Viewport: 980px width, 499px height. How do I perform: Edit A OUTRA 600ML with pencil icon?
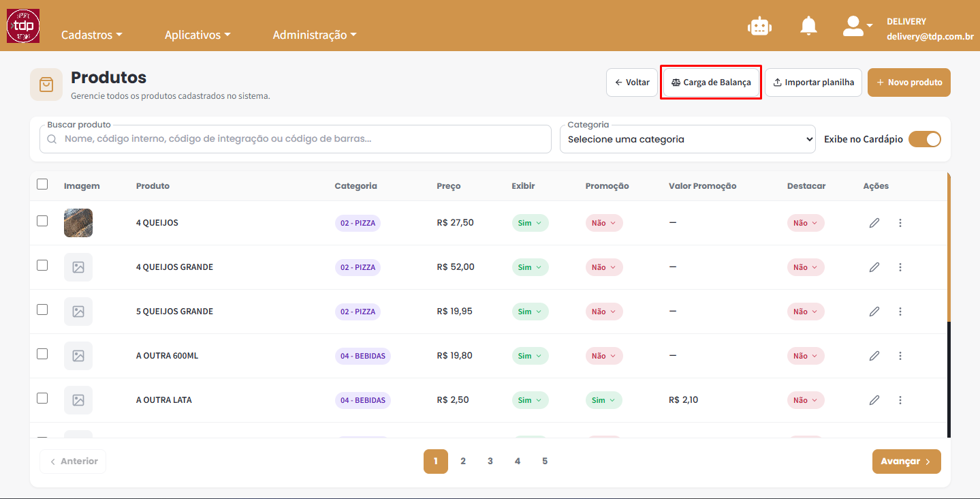(x=874, y=356)
